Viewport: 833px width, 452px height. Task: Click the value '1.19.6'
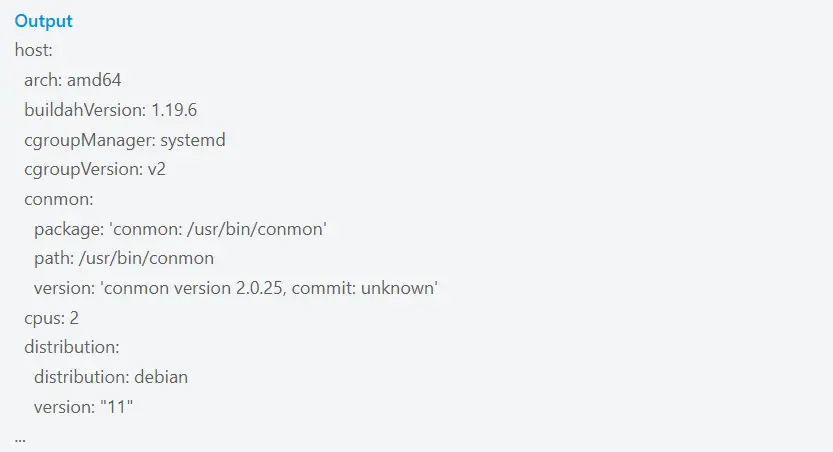[174, 110]
